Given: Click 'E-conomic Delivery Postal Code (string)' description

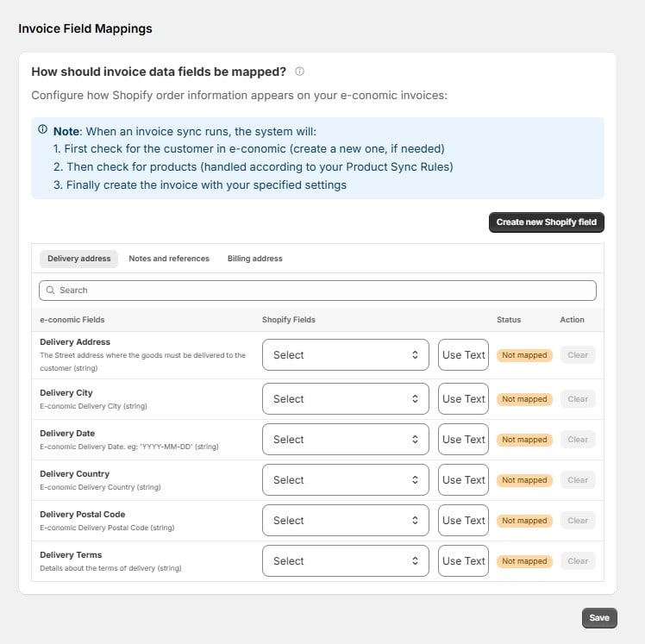Looking at the screenshot, I should (107, 528).
